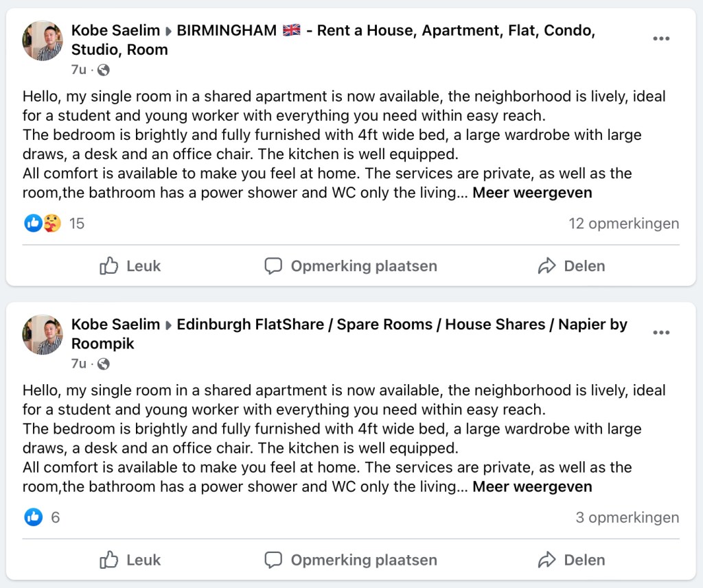Share the Edinburgh post via Delen

571,560
